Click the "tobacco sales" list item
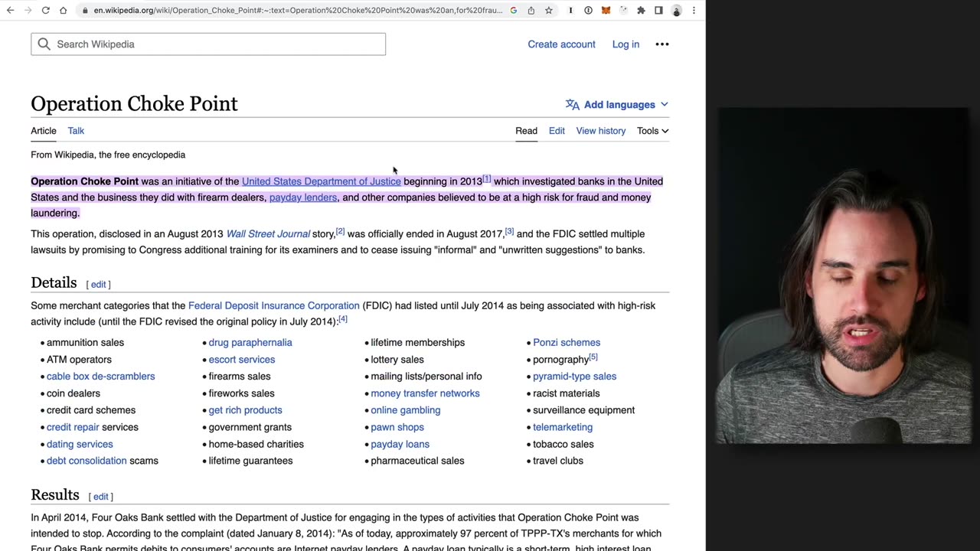This screenshot has width=980, height=551. point(563,444)
